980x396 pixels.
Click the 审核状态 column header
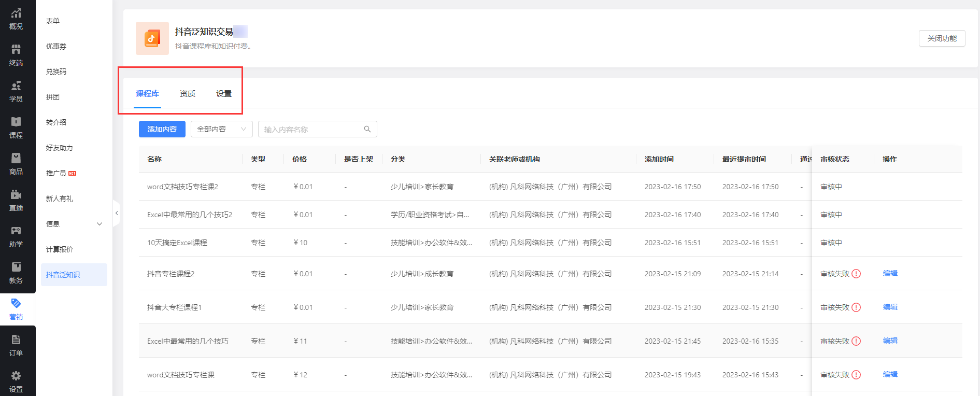[x=835, y=159]
